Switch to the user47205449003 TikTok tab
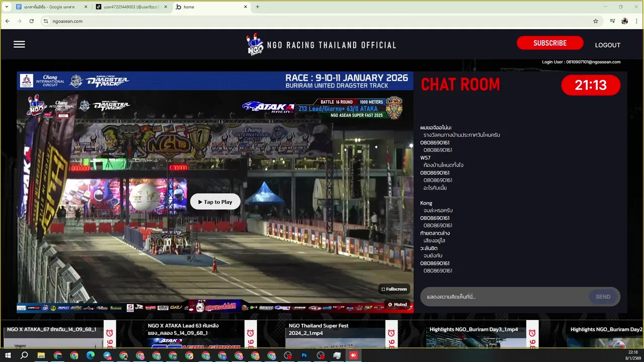This screenshot has width=644, height=362. [132, 7]
